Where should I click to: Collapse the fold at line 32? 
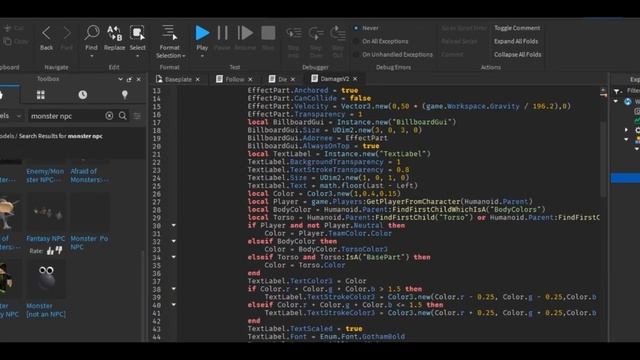pyautogui.click(x=173, y=241)
